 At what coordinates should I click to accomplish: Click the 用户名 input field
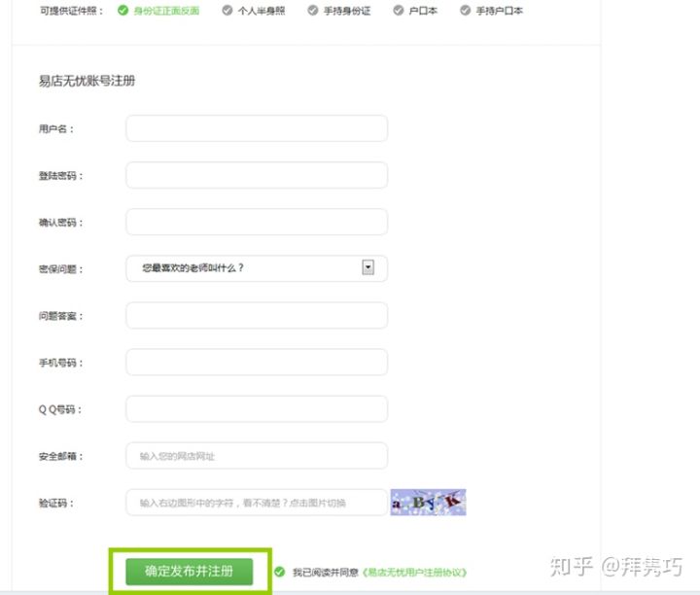(x=257, y=128)
